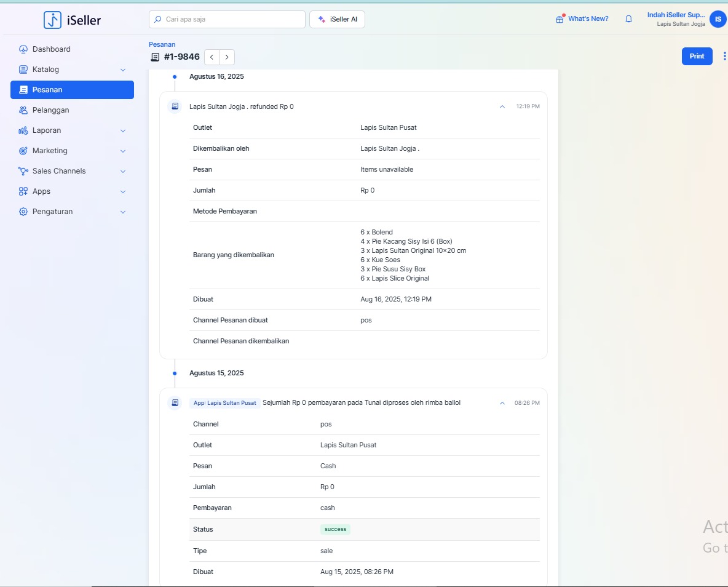The image size is (728, 587).
Task: Click the Barang yang dikembalikan label
Action: 234,255
